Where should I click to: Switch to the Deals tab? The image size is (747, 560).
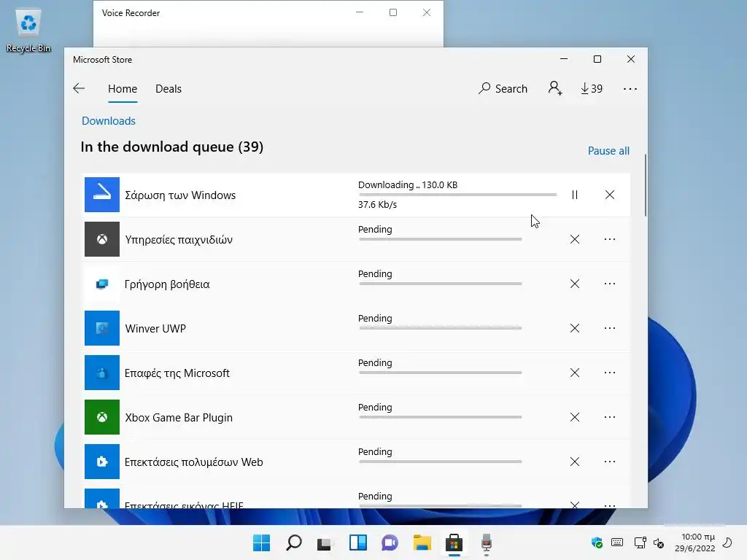pos(169,89)
